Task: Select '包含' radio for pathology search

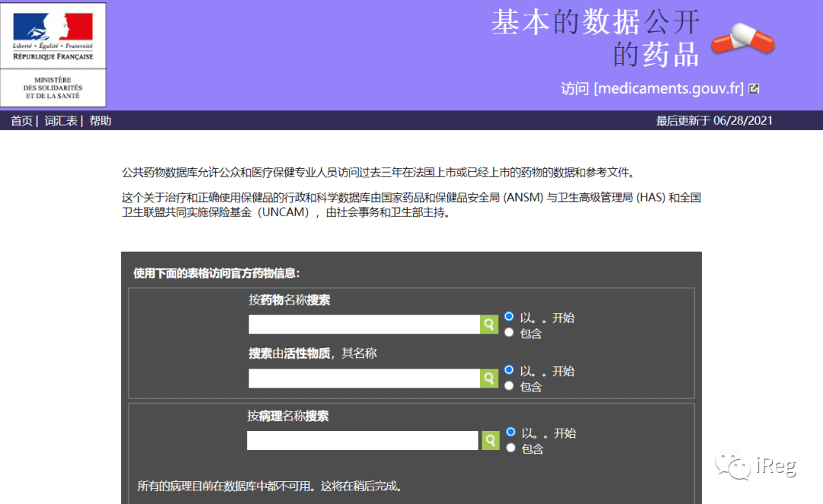Action: click(511, 448)
